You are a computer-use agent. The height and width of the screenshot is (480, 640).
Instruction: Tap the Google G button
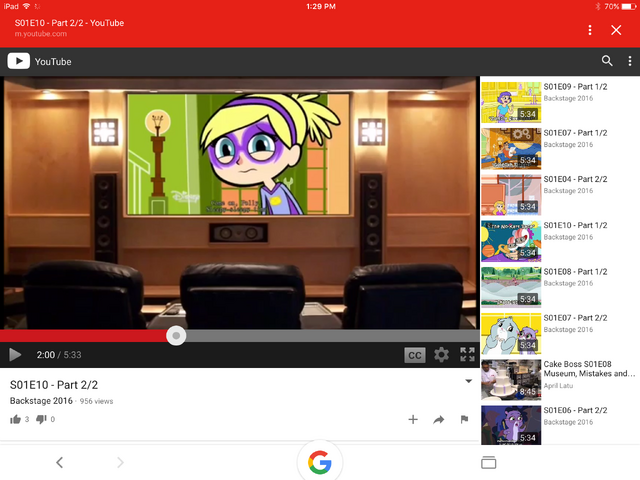coord(320,462)
